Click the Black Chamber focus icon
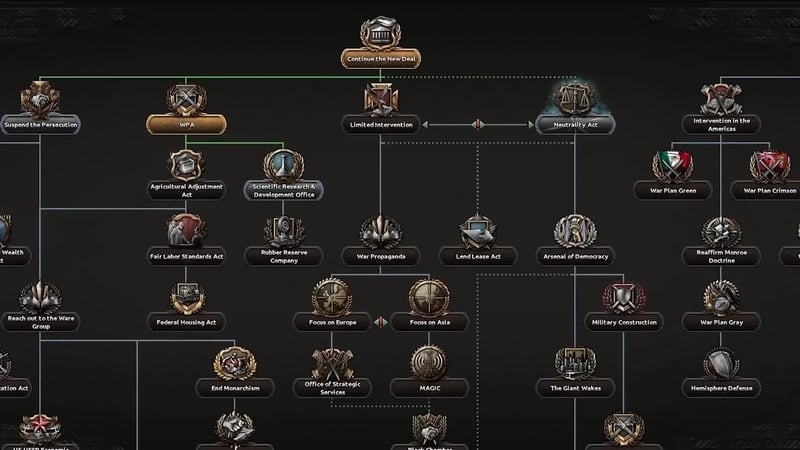This screenshot has height=450, width=800. coord(429,429)
